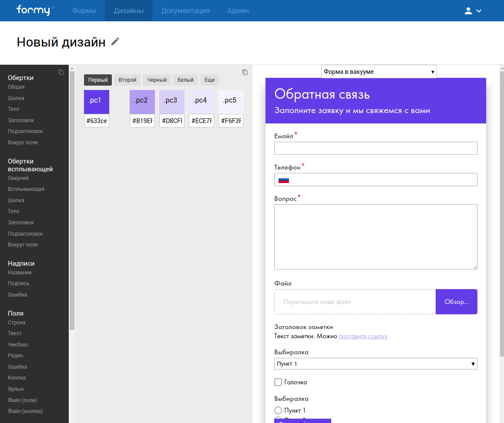Follow the поставить ссылку link

(x=363, y=336)
